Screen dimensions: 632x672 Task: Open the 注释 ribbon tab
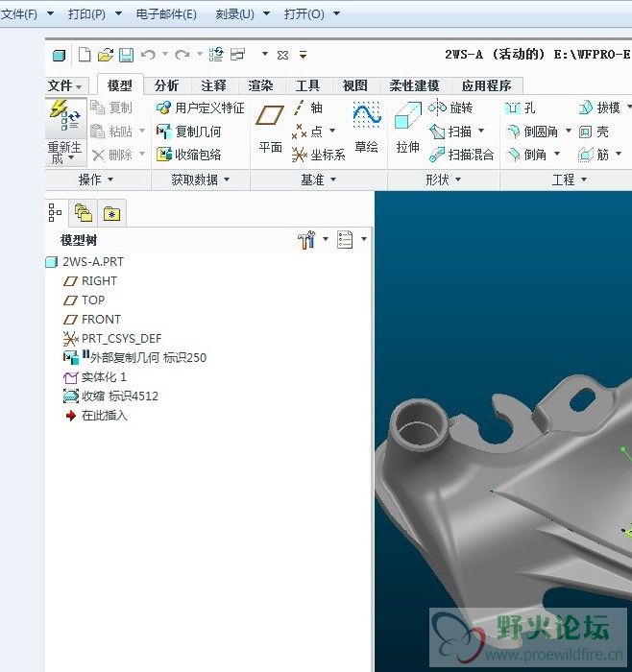(x=213, y=85)
